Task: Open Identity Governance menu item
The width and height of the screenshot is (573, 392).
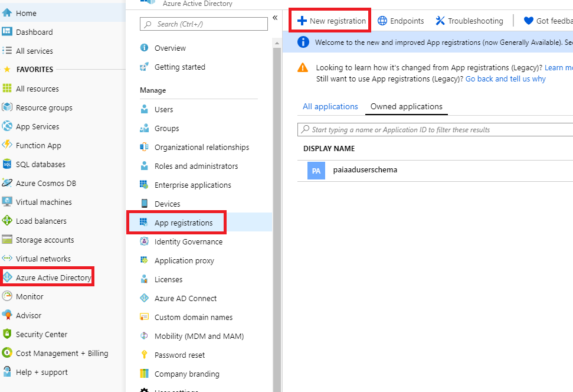Action: click(x=199, y=241)
